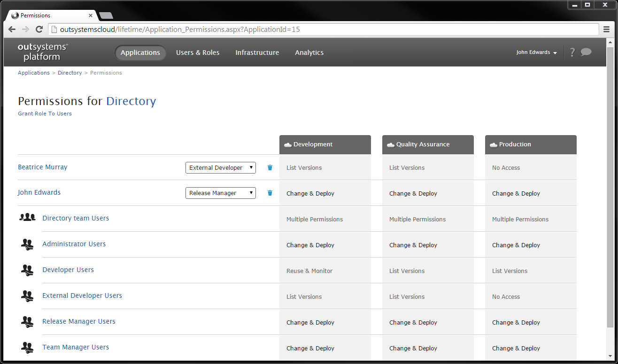Click the cloud icon on the Production column
The image size is (618, 364).
point(494,144)
